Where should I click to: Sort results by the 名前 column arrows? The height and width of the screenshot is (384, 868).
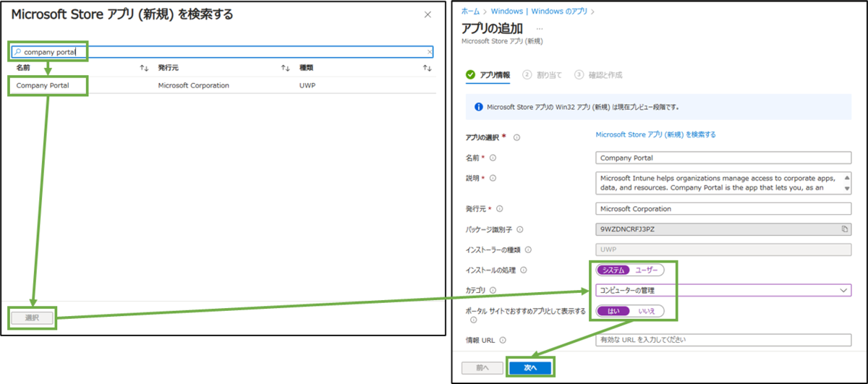[144, 68]
